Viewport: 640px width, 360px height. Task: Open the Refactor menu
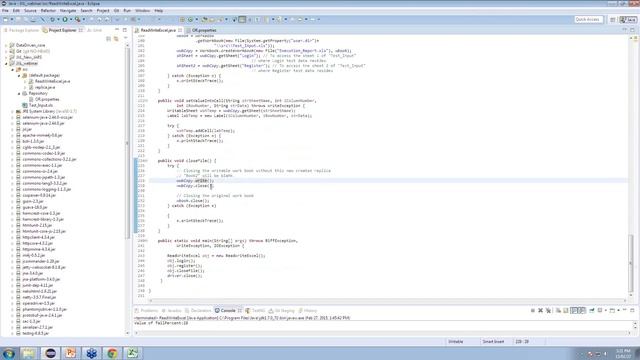click(48, 11)
